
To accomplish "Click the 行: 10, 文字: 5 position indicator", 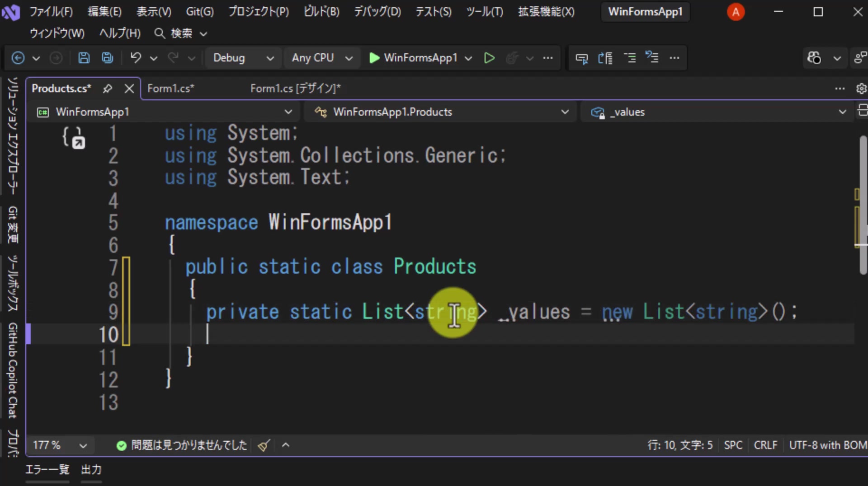I will point(680,445).
